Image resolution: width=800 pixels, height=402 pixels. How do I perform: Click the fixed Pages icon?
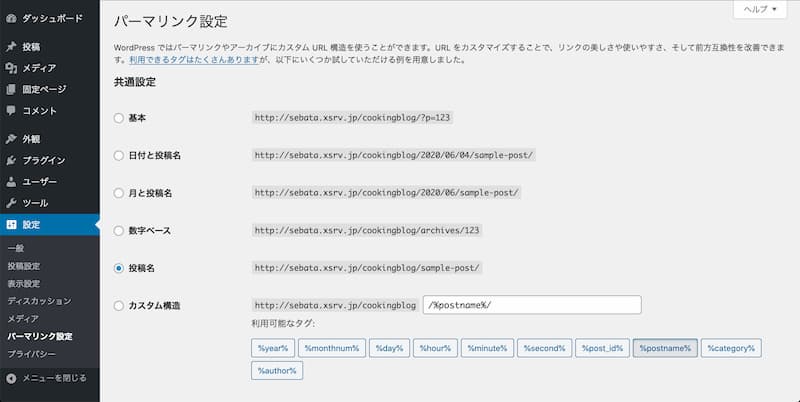[11, 89]
